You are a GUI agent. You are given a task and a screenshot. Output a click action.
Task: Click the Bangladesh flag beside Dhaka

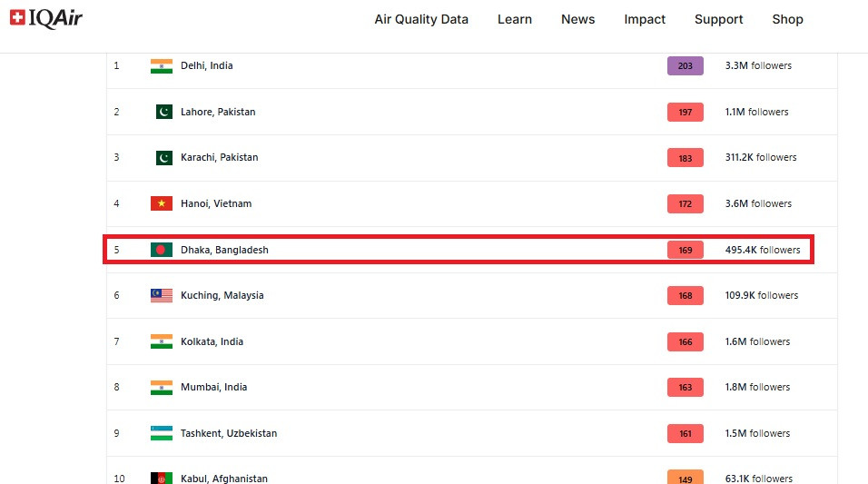coord(161,250)
